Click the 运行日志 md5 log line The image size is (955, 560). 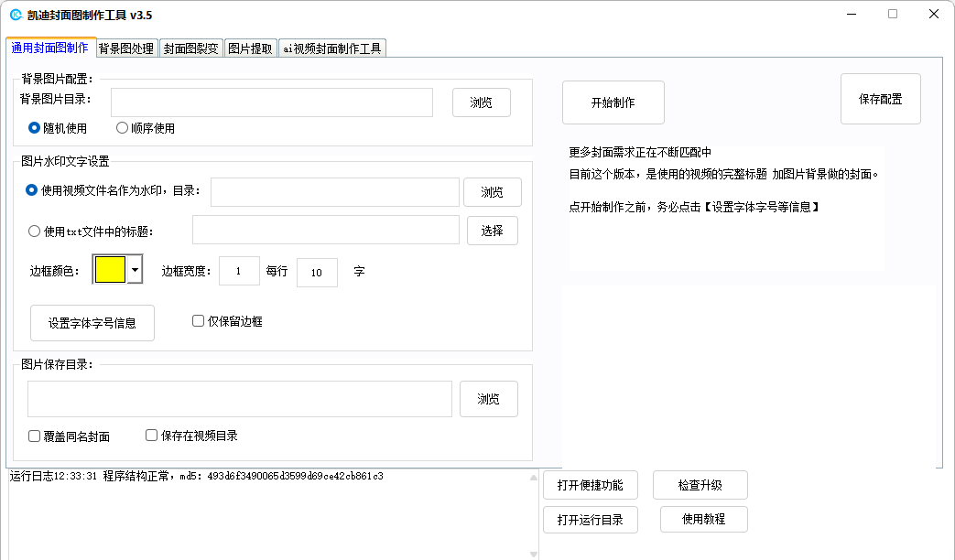pyautogui.click(x=197, y=476)
